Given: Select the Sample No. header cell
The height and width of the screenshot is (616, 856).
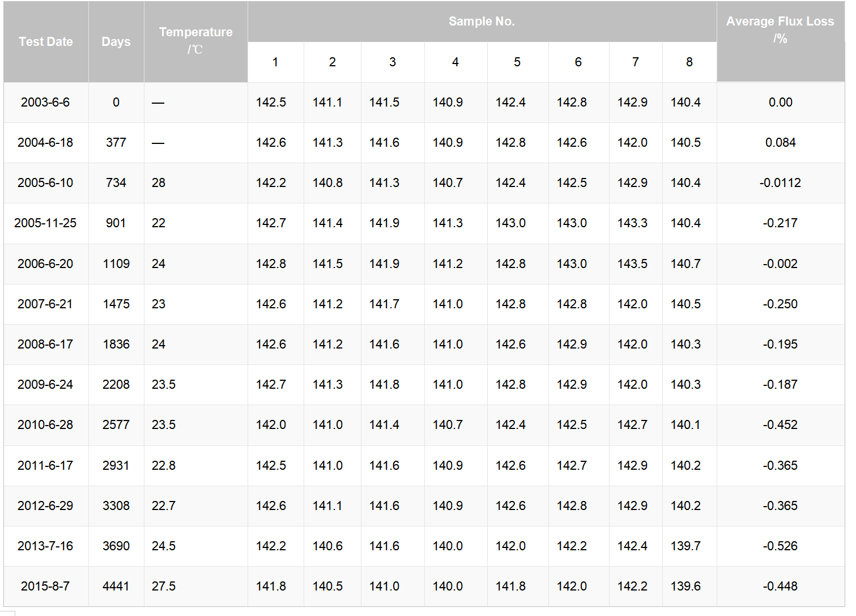Looking at the screenshot, I should tap(482, 22).
